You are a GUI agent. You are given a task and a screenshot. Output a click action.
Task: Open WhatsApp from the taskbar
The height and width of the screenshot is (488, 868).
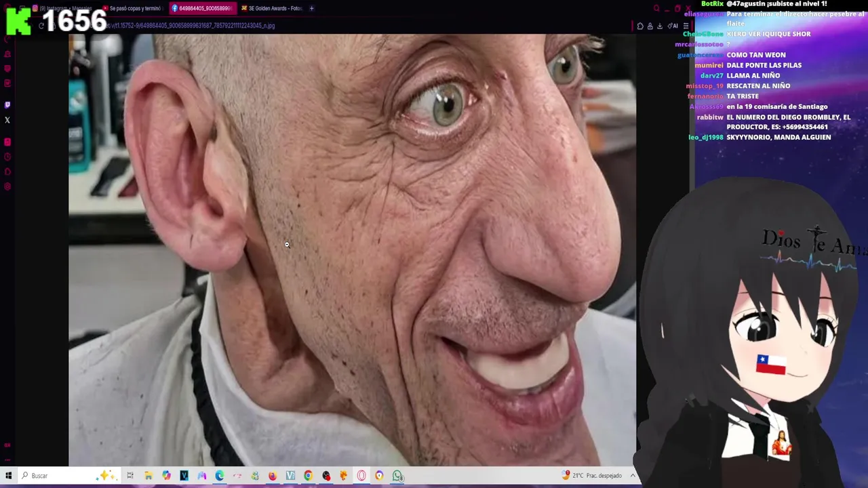pyautogui.click(x=398, y=476)
